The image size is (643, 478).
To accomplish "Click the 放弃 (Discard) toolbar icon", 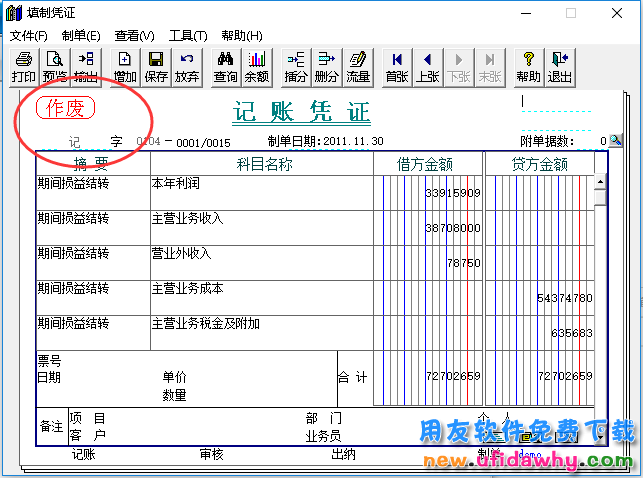I will pos(187,66).
